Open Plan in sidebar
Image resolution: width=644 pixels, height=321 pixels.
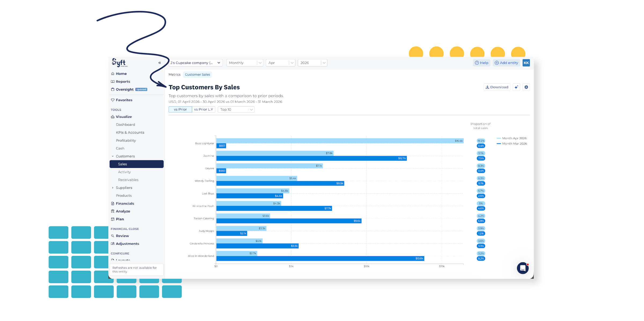[120, 219]
